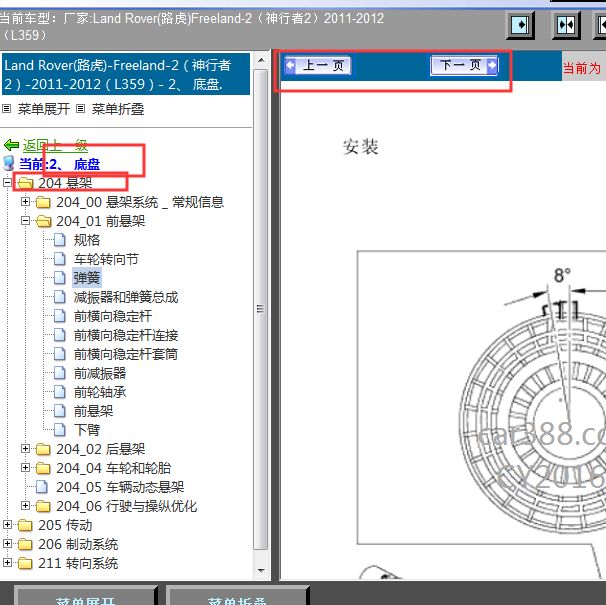The height and width of the screenshot is (605, 606).
Task: Click document icon of 204_05 车辆动态悬架
Action: (42, 487)
